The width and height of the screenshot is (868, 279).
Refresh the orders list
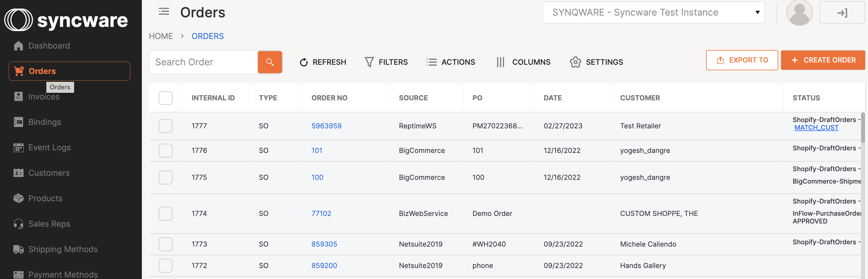[x=322, y=62]
